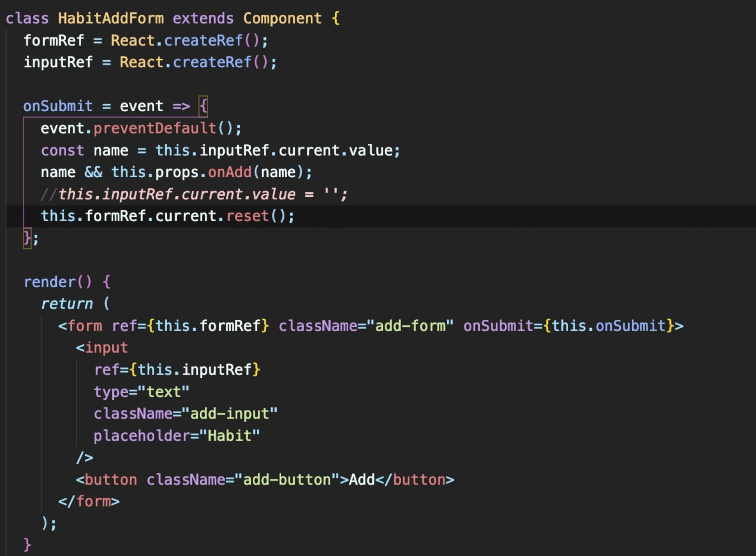
Task: Click the onSubmit arrow function name
Action: point(58,106)
